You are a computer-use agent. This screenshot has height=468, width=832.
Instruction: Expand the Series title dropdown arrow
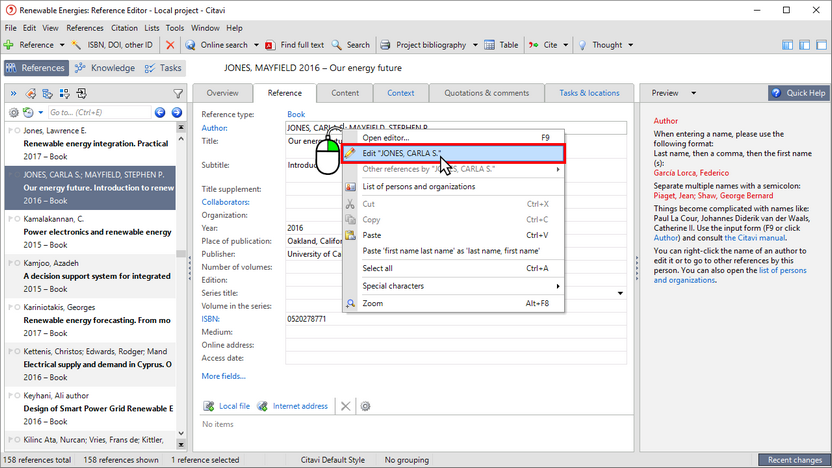point(620,293)
